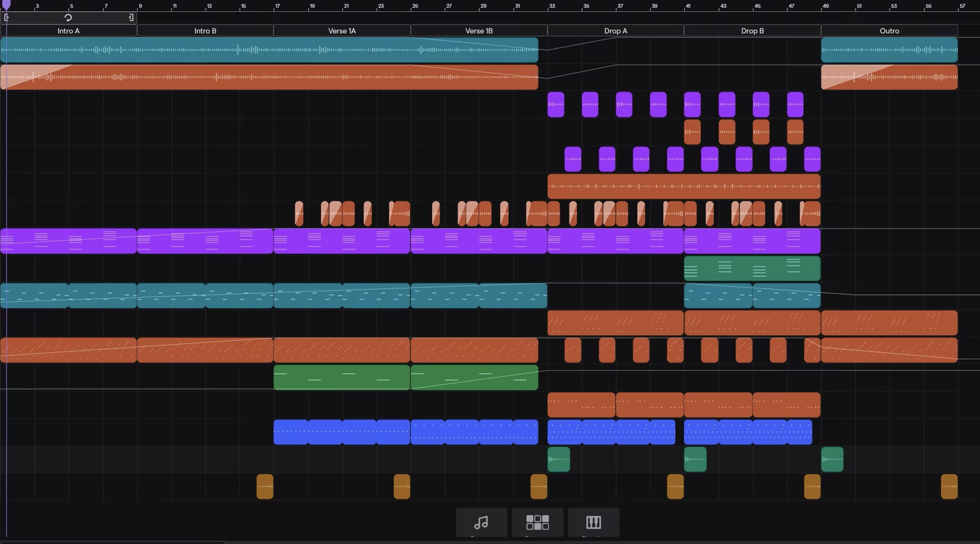The height and width of the screenshot is (544, 980).
Task: Select the blue MIDI clip under Verse 1B
Action: (x=474, y=432)
